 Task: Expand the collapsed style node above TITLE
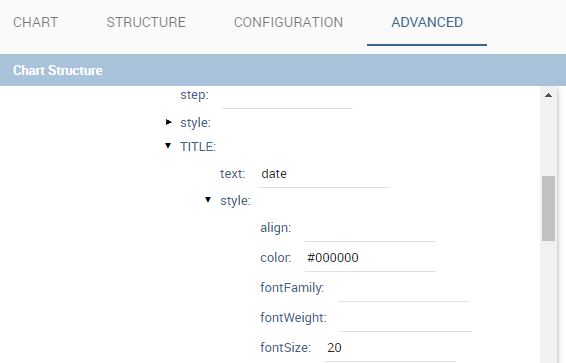168,122
